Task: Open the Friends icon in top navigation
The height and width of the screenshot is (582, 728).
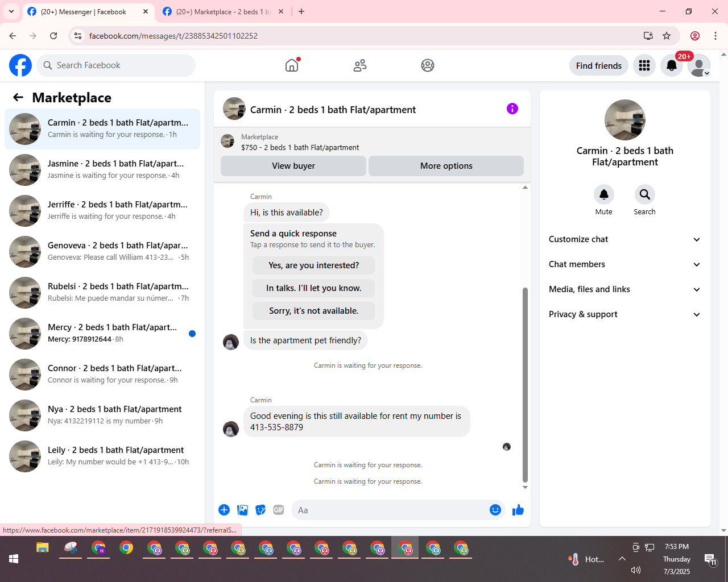Action: (x=360, y=65)
